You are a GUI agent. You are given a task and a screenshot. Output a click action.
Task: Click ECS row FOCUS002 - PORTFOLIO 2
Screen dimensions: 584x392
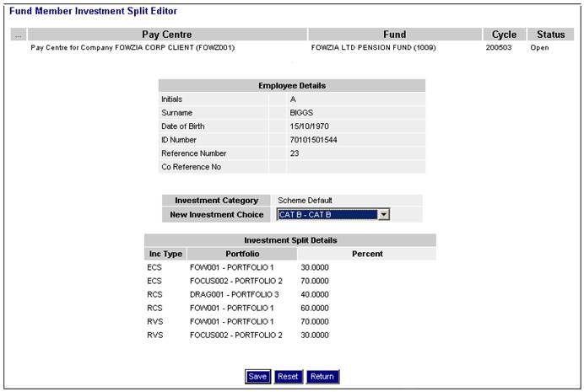236,281
